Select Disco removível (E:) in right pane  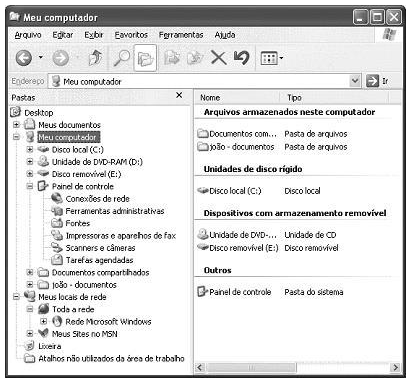[x=238, y=248]
